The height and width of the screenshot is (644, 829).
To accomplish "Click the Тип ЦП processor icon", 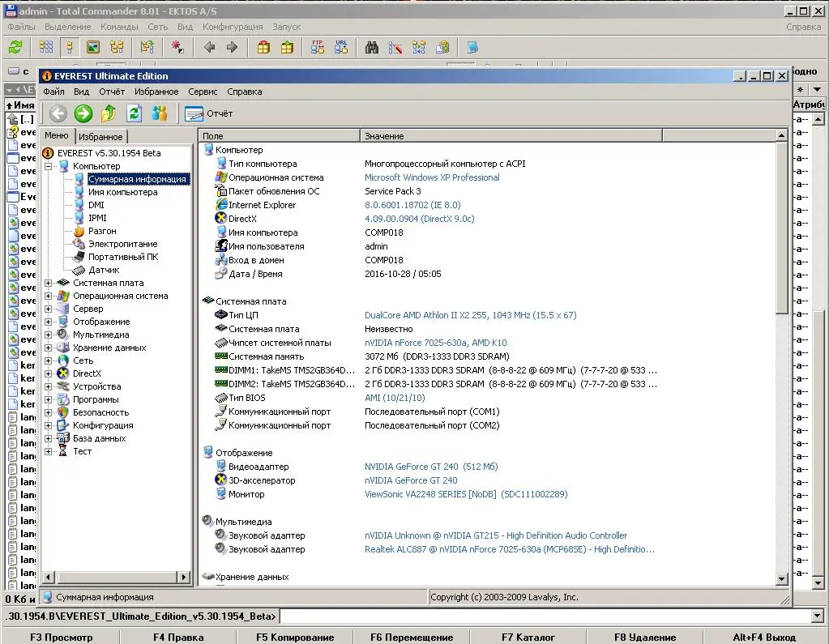I will (x=221, y=315).
